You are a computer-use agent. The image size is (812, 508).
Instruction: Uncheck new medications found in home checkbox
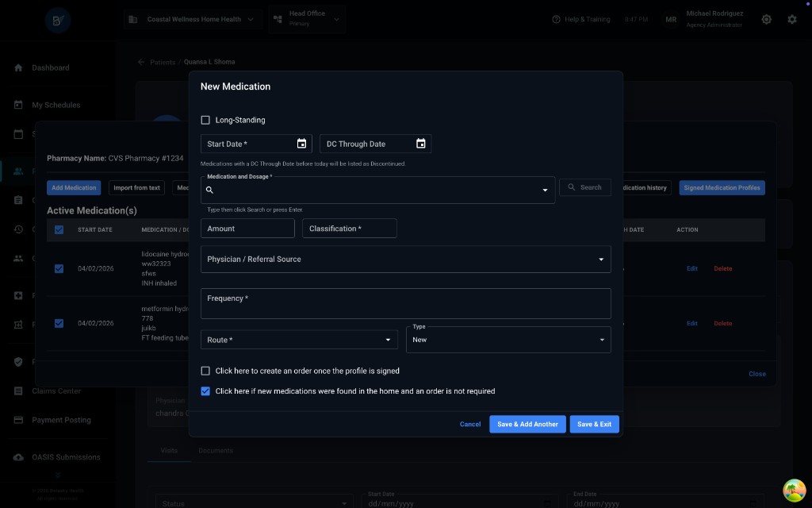pos(205,391)
